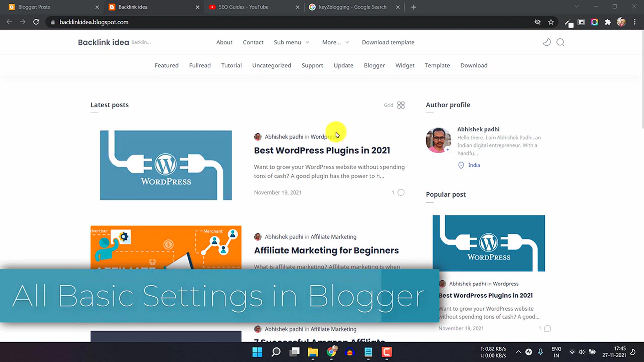644x362 pixels.
Task: Open Download category
Action: point(474,65)
